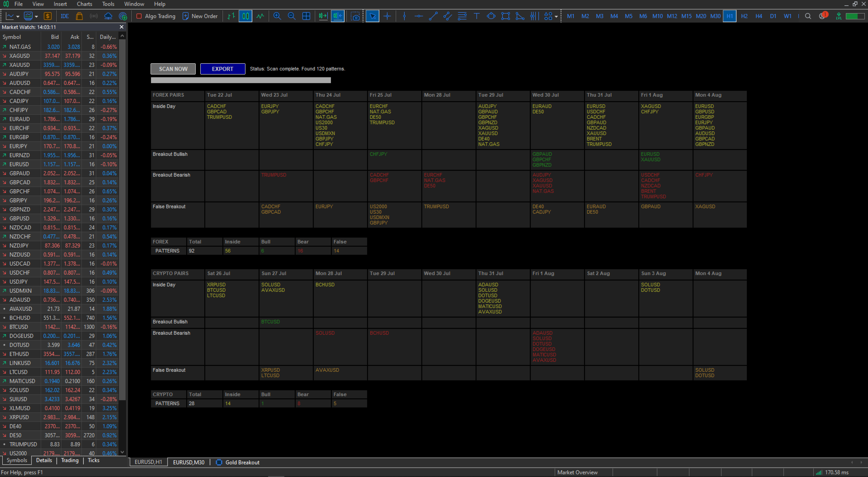Viewport: 868px width, 477px height.
Task: Click the connection latency 170.58 ms indicator
Action: (832, 472)
